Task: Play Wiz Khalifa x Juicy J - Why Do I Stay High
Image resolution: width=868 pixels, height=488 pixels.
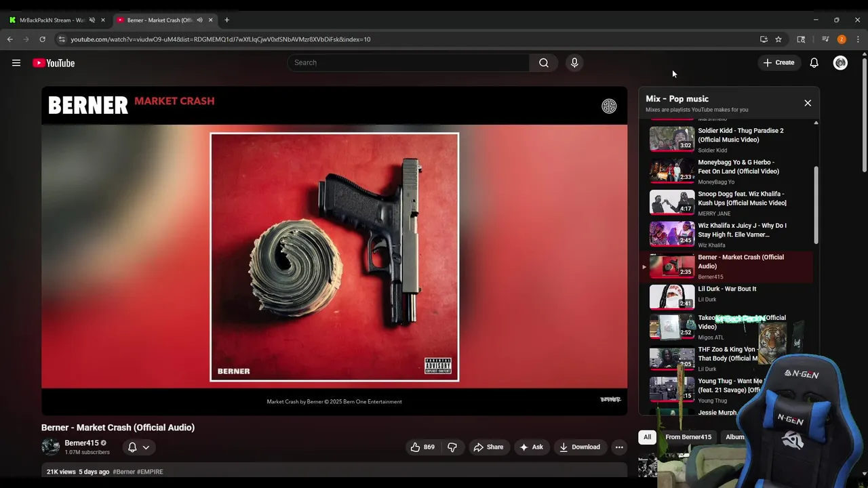Action: pos(726,235)
